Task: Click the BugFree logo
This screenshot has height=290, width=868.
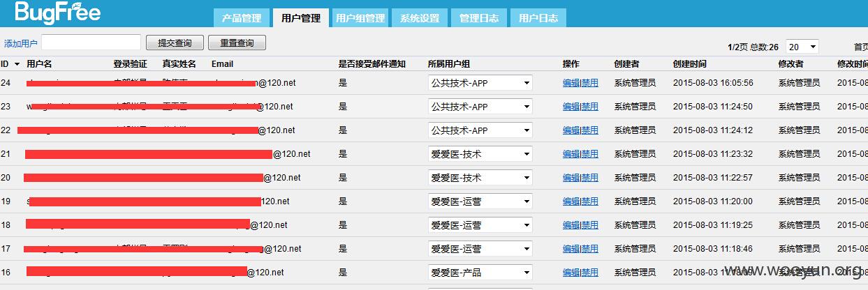Action: click(x=57, y=12)
